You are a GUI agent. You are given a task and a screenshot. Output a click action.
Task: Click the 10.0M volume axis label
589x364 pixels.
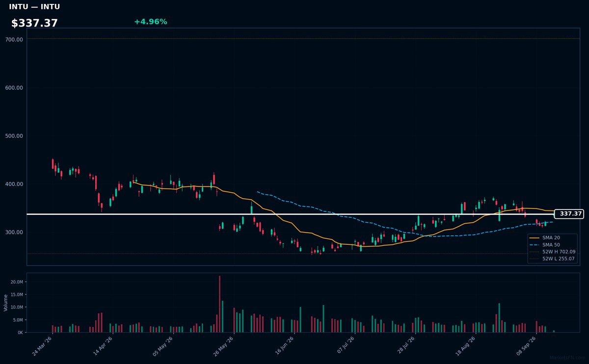click(x=16, y=307)
